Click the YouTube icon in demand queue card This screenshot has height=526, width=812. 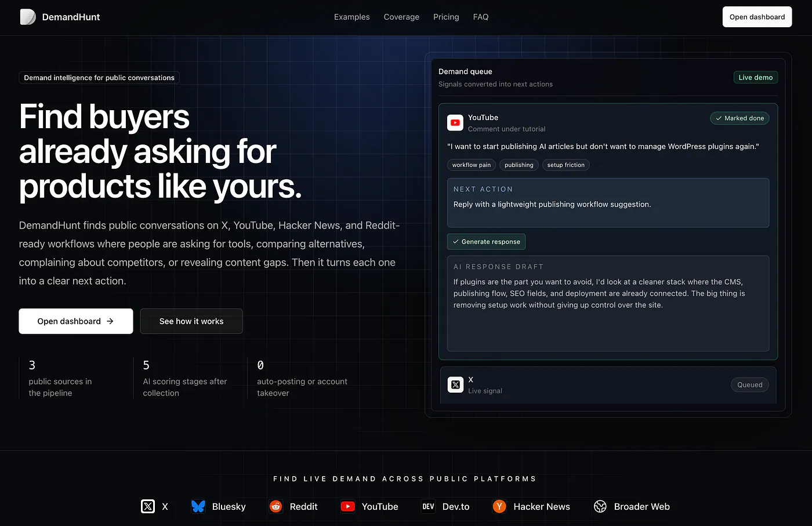[455, 122]
